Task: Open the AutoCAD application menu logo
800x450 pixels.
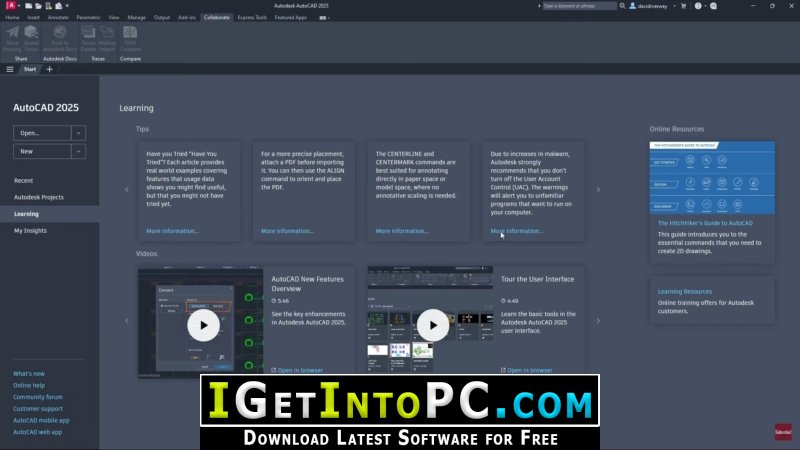Action: [10, 6]
